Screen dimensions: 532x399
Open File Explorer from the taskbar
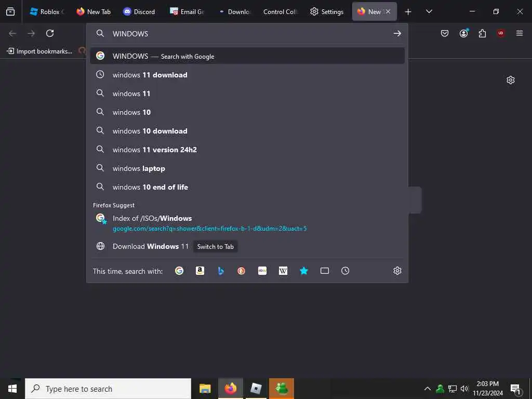[205, 389]
